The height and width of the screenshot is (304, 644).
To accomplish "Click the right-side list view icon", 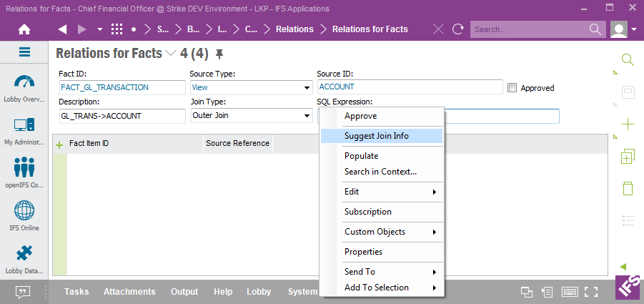I will [628, 220].
